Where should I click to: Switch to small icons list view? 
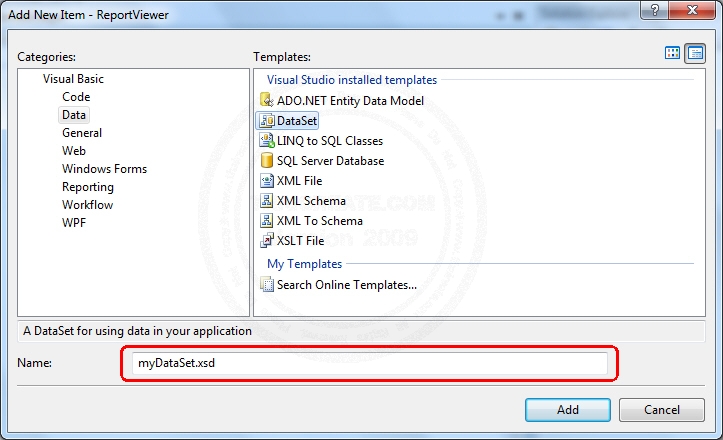click(695, 53)
